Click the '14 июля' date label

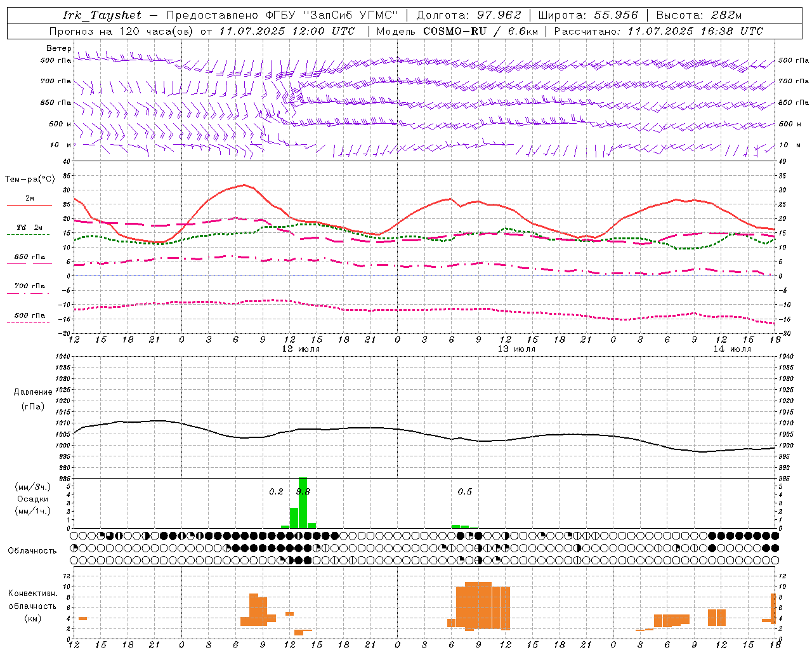[x=732, y=349]
